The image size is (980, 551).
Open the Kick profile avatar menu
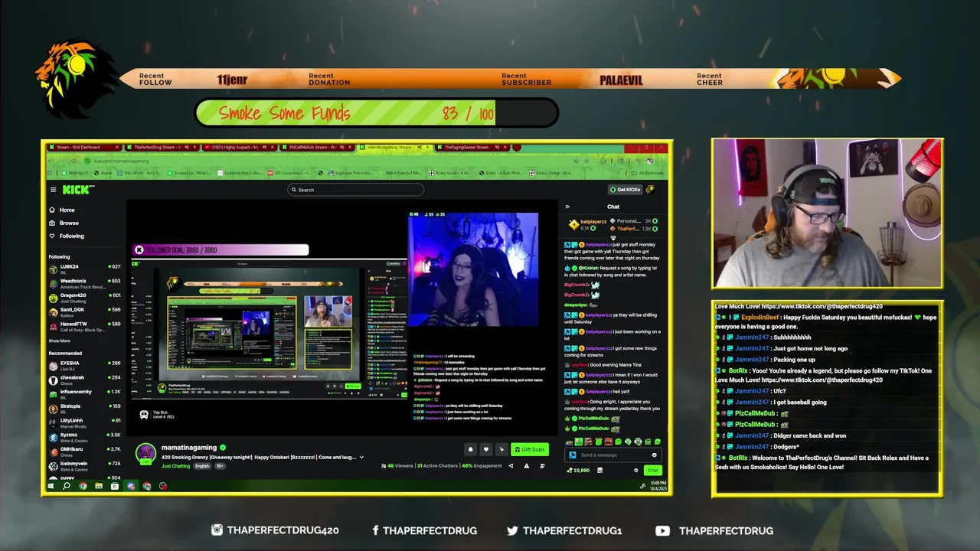pos(650,190)
